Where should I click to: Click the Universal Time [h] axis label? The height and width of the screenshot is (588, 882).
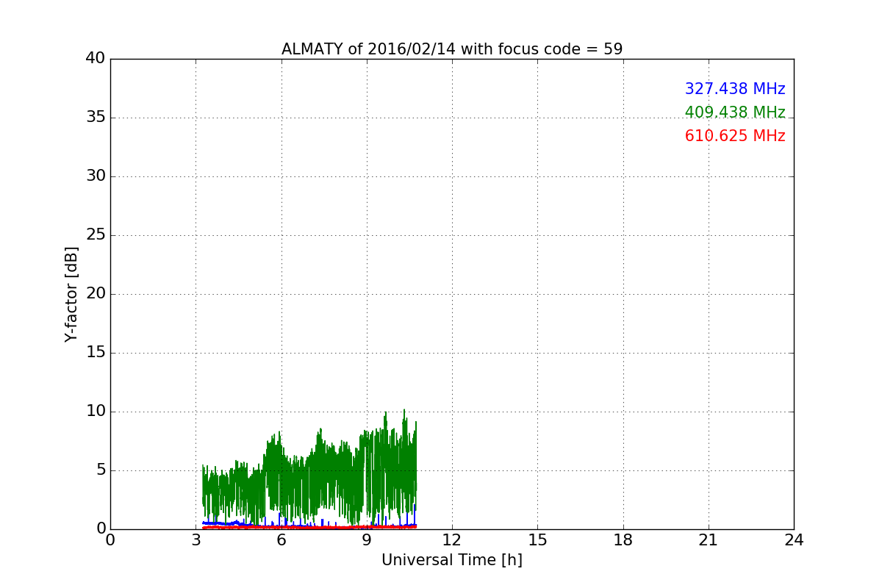[x=451, y=560]
